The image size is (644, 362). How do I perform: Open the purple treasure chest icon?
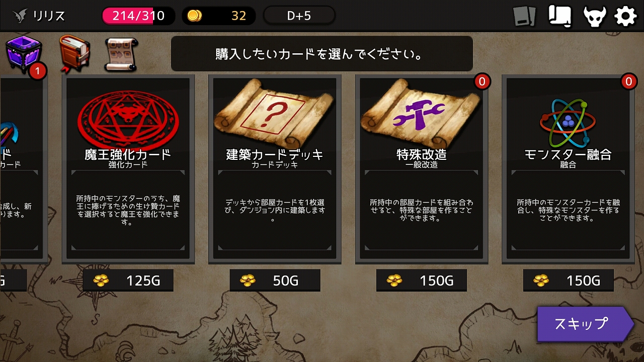click(24, 55)
